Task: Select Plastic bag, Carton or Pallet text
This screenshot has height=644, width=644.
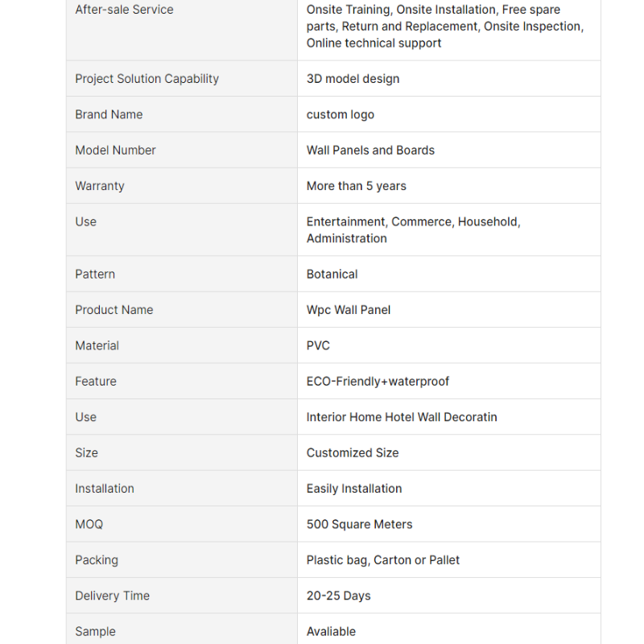Action: coord(383,560)
